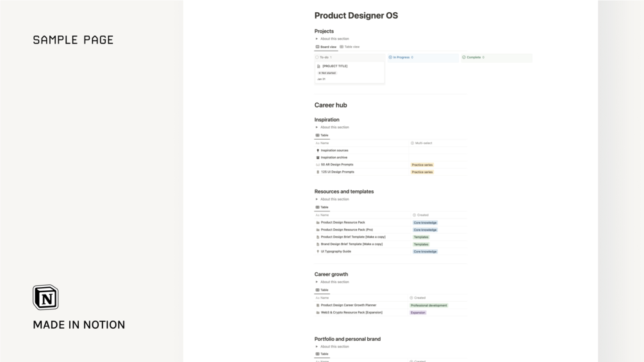The width and height of the screenshot is (644, 362).
Task: Expand About this section under Projects
Action: pos(317,39)
